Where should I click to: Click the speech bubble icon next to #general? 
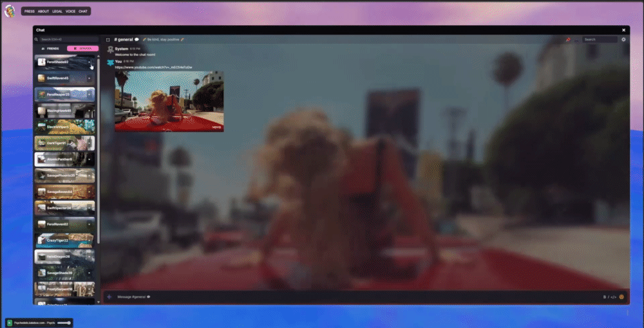[137, 40]
